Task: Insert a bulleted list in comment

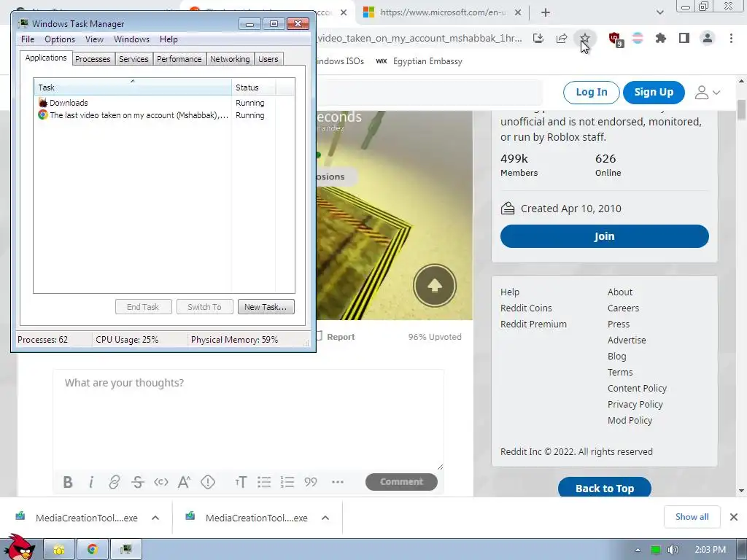Action: [264, 482]
